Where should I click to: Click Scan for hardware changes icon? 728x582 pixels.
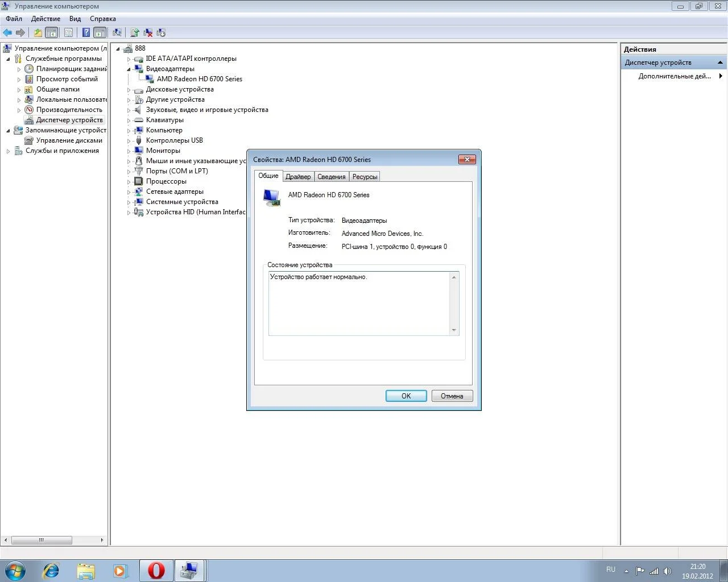pyautogui.click(x=117, y=32)
